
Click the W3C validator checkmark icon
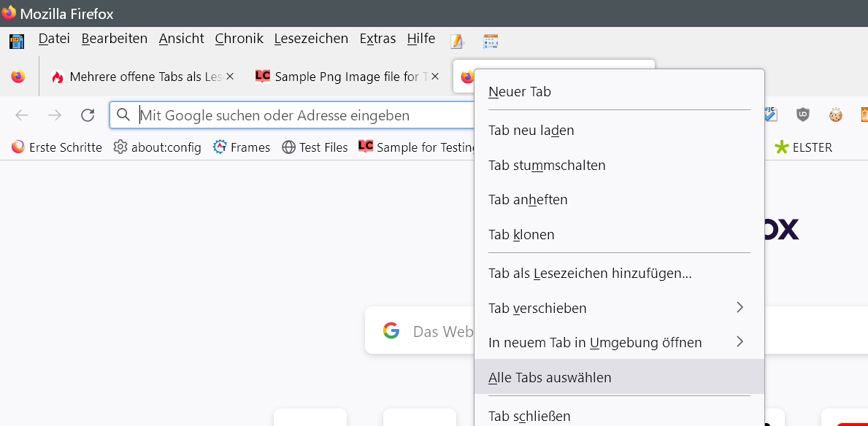pyautogui.click(x=771, y=115)
